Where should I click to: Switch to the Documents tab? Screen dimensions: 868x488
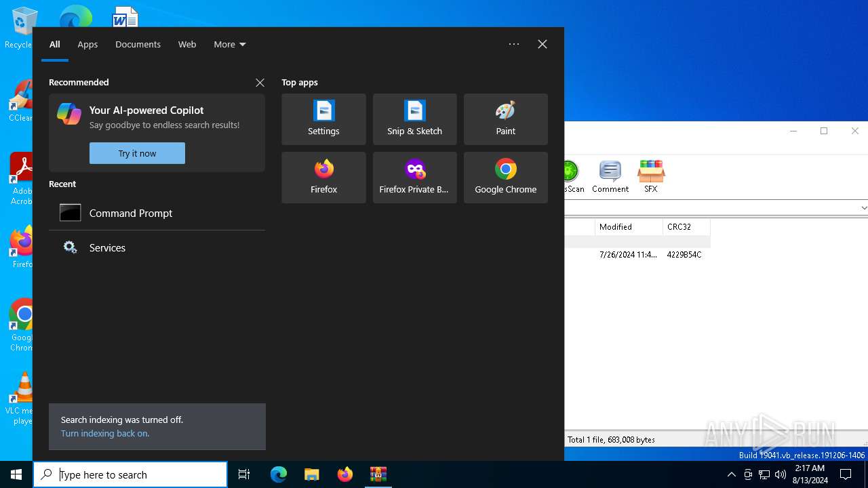(138, 44)
